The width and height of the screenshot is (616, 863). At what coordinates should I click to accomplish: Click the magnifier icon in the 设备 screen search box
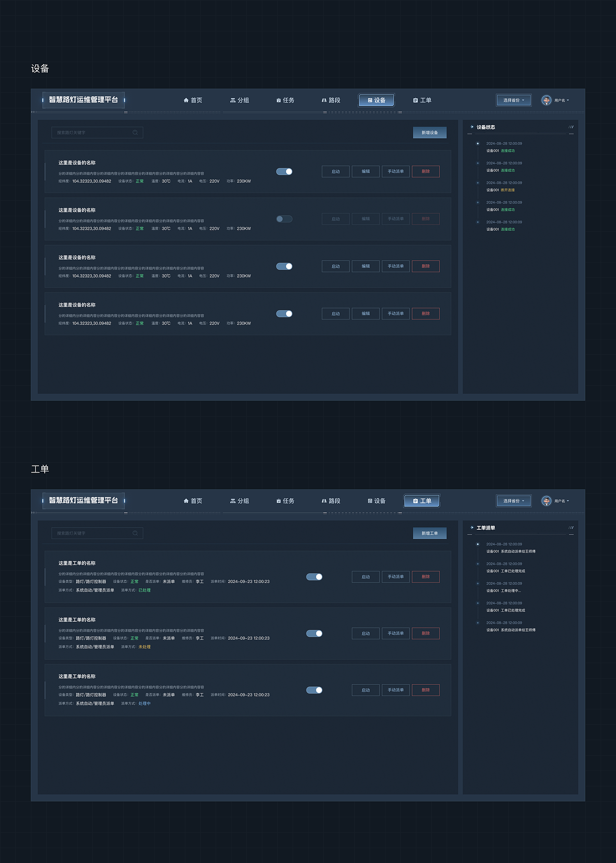(x=135, y=132)
